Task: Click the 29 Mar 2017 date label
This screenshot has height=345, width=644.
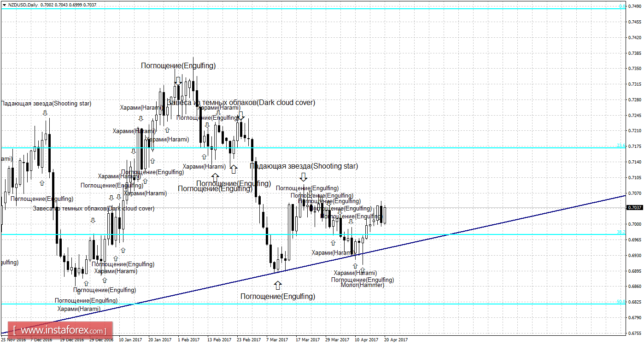Action: point(338,340)
